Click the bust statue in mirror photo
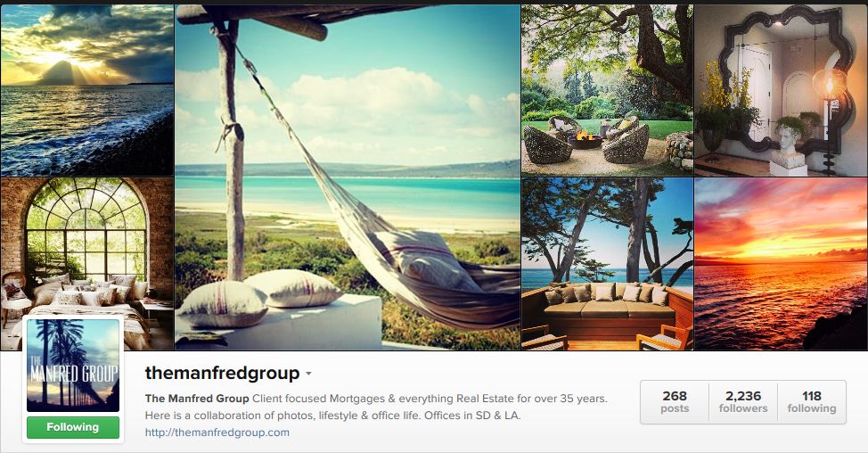This screenshot has width=868, height=453. pos(788,145)
